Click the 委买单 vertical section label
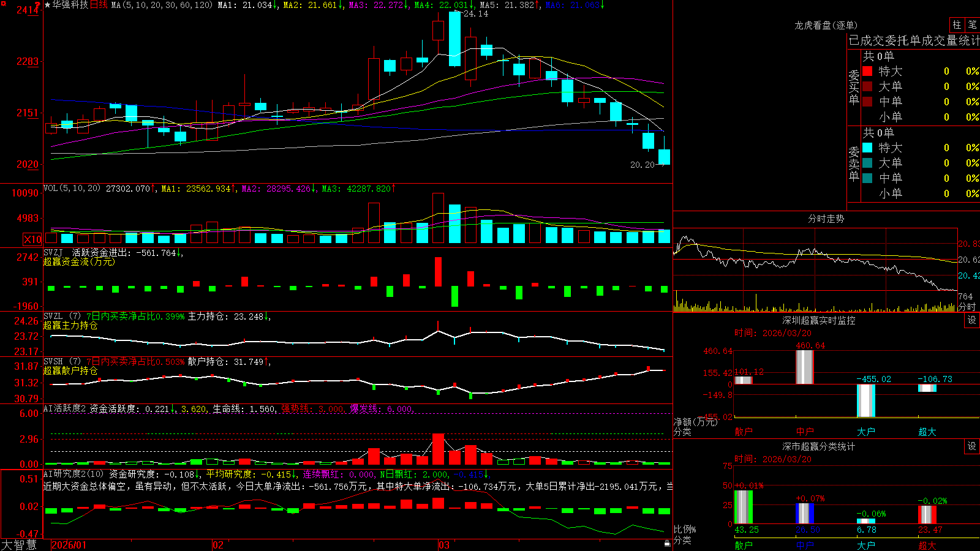The image size is (980, 551). pyautogui.click(x=854, y=88)
